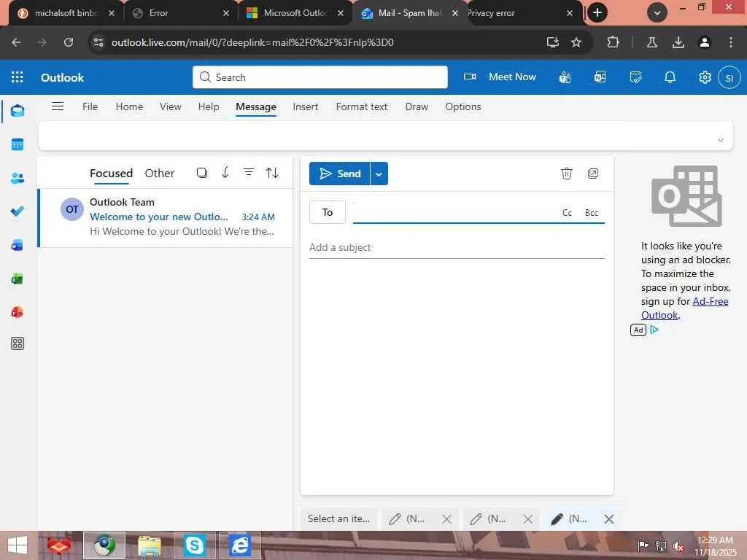Pop out the message to new window
This screenshot has height=560, width=747.
click(592, 174)
